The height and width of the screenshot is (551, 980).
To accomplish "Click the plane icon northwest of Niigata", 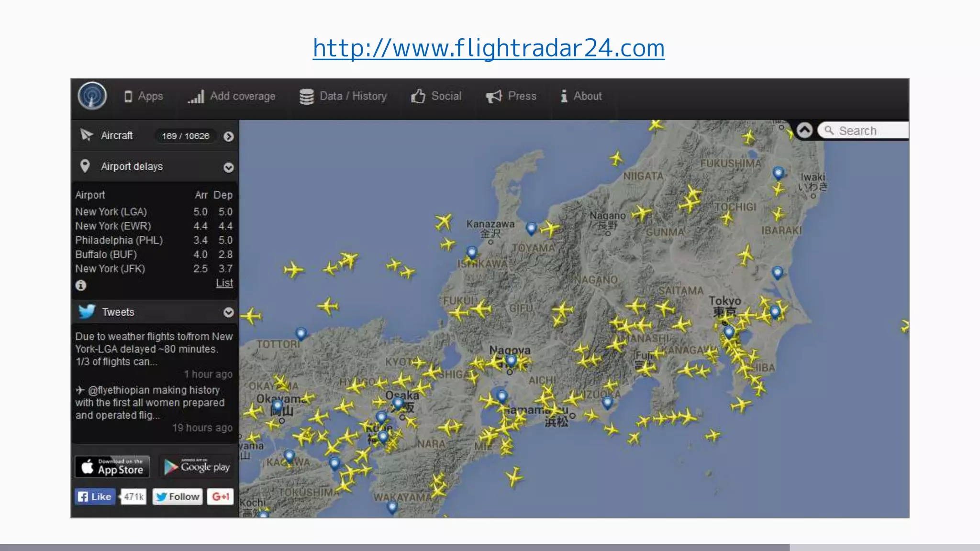I will pyautogui.click(x=617, y=158).
